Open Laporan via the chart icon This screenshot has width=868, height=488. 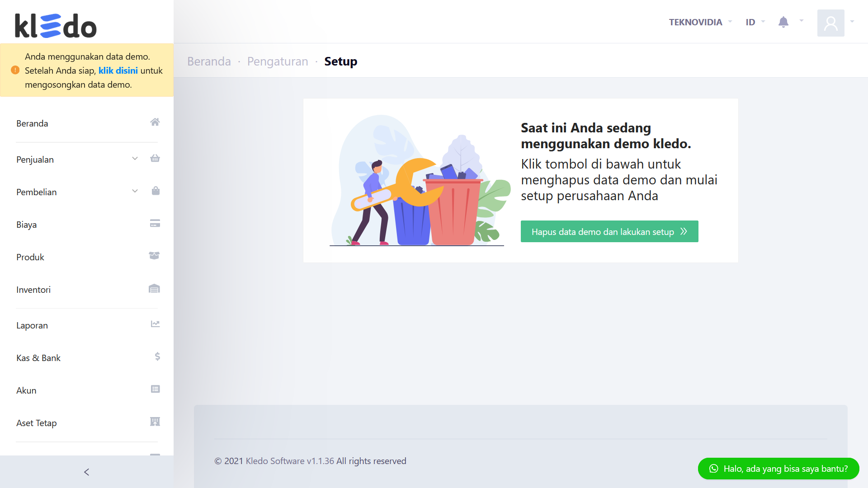coord(154,324)
